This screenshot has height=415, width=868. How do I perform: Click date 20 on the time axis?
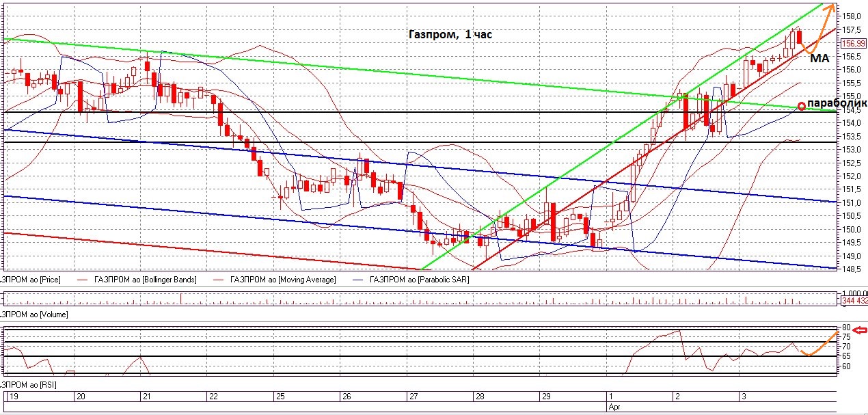click(x=79, y=397)
